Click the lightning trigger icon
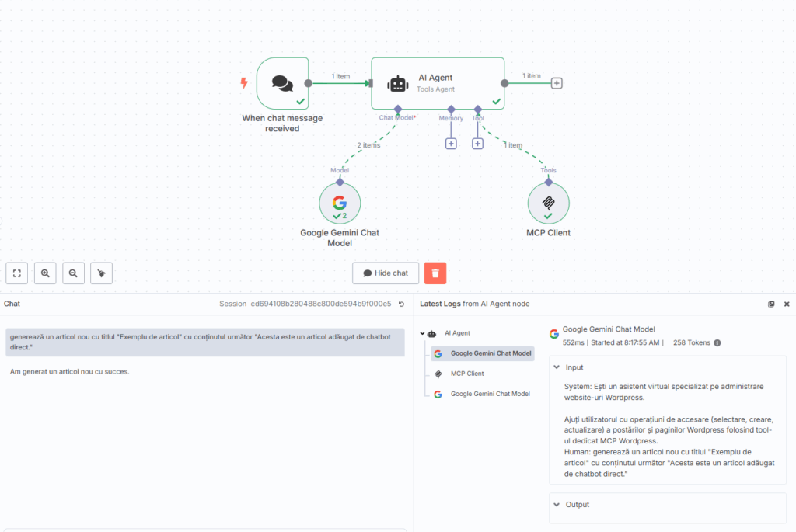796x532 pixels. click(244, 82)
